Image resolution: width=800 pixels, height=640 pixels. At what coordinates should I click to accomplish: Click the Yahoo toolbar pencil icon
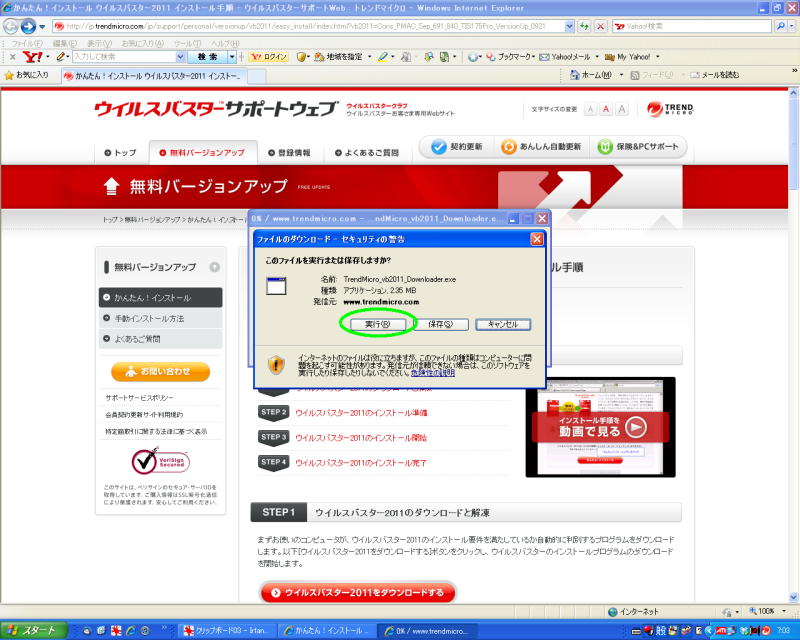click(x=61, y=57)
